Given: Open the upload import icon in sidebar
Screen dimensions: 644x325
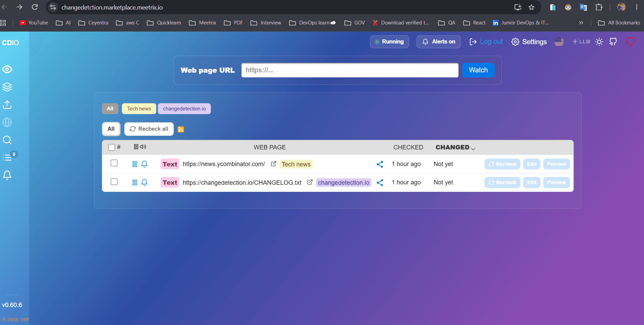Looking at the screenshot, I should tap(7, 105).
